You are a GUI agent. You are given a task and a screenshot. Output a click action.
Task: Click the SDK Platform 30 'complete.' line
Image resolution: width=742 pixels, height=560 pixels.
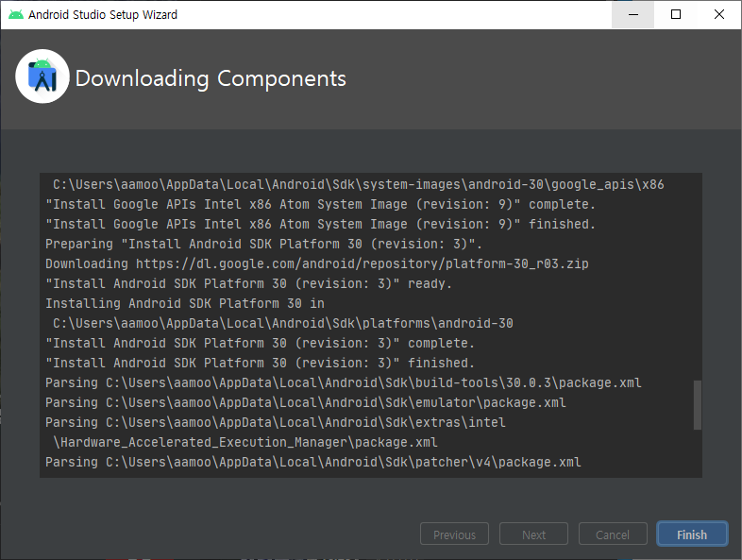261,343
